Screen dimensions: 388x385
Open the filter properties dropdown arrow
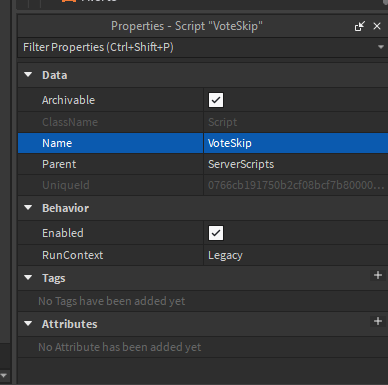(381, 47)
